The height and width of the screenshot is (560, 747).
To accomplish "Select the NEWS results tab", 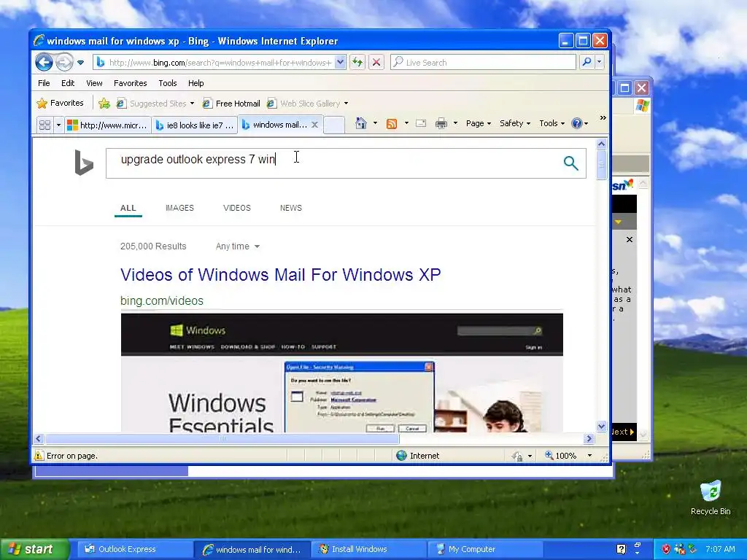I will (x=291, y=208).
